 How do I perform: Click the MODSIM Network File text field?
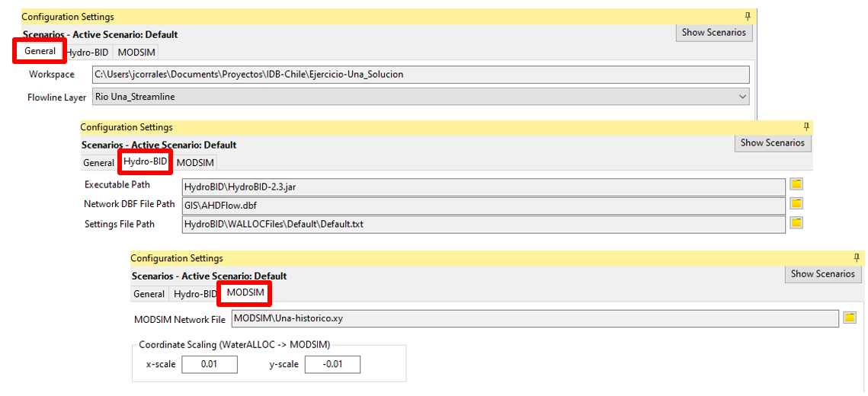click(x=533, y=318)
